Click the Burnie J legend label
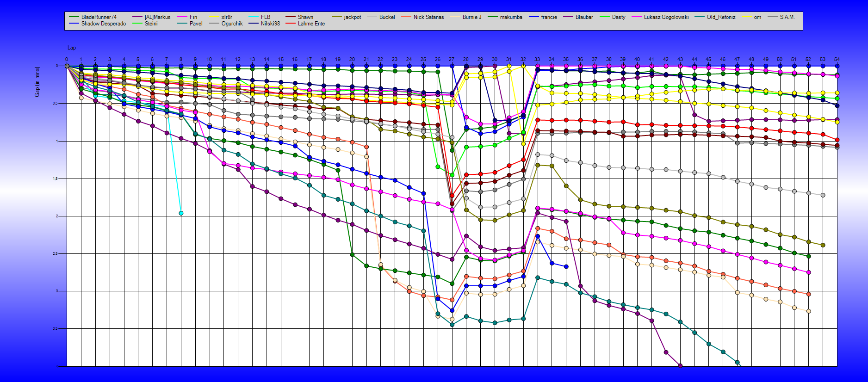The width and height of the screenshot is (868, 382). 472,17
